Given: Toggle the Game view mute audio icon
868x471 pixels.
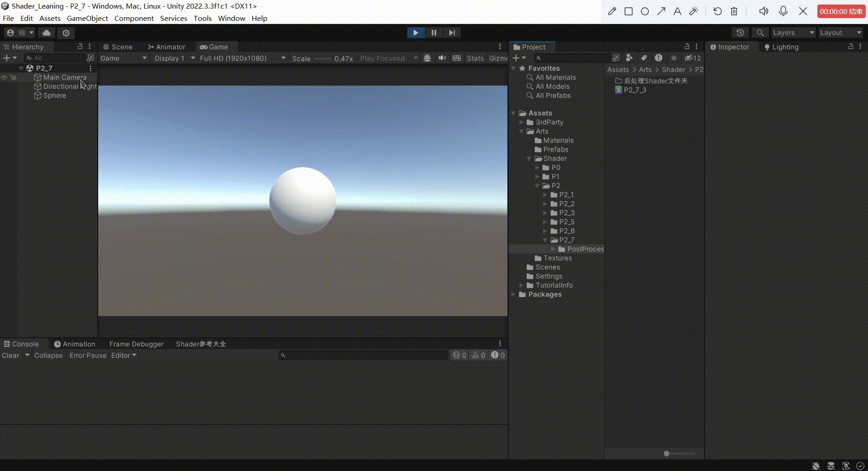Looking at the screenshot, I should 442,58.
